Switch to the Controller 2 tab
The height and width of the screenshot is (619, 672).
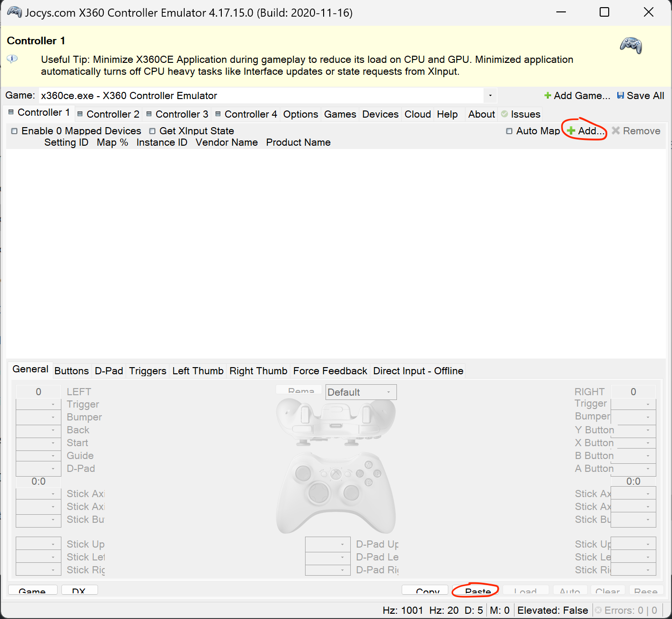112,114
